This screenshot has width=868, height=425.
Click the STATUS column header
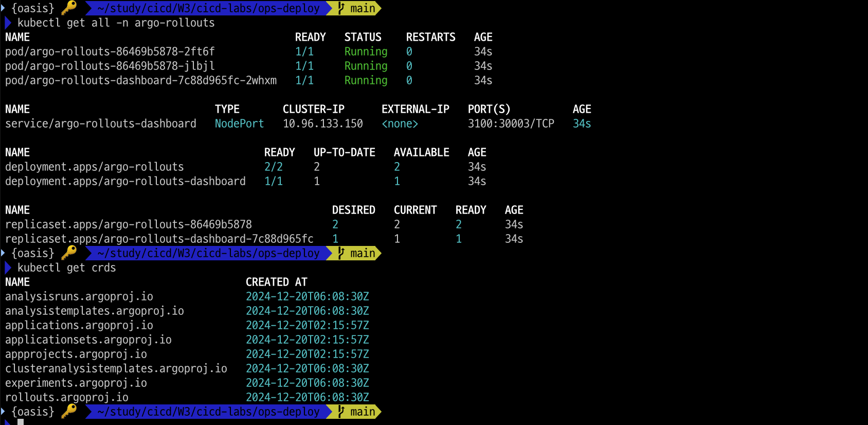[363, 37]
